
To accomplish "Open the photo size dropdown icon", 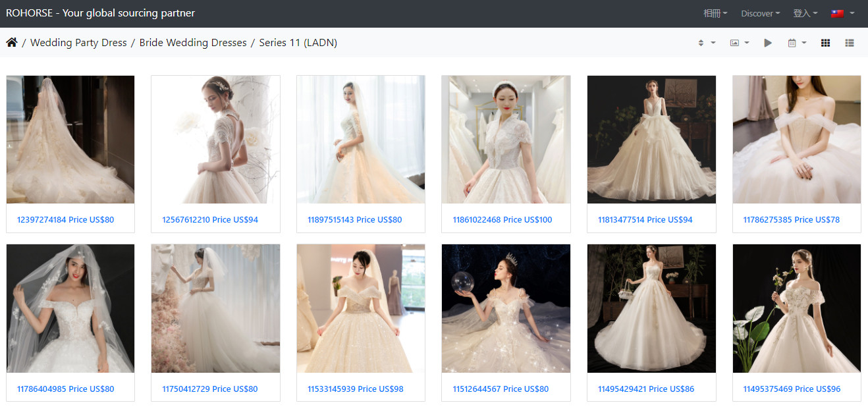I will (x=739, y=43).
